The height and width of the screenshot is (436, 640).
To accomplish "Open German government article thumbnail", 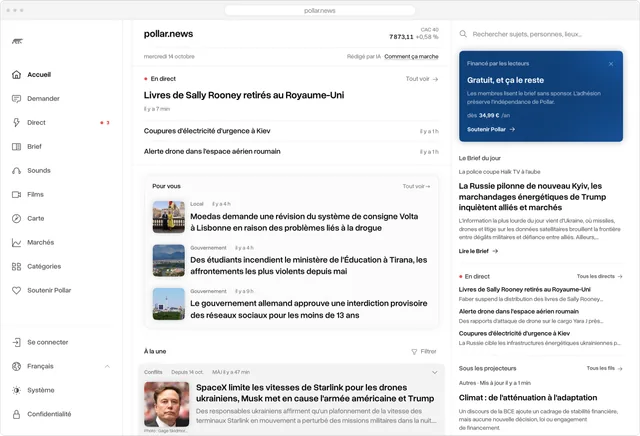I will tap(169, 304).
